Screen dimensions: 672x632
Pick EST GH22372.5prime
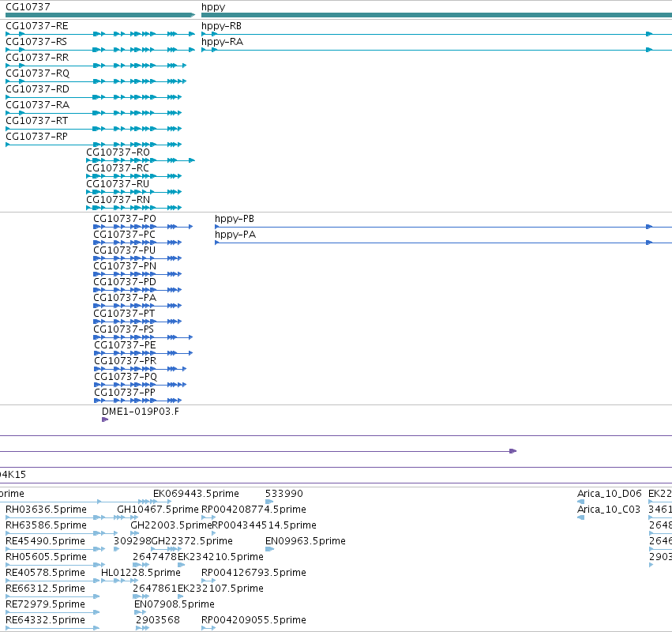click(192, 541)
